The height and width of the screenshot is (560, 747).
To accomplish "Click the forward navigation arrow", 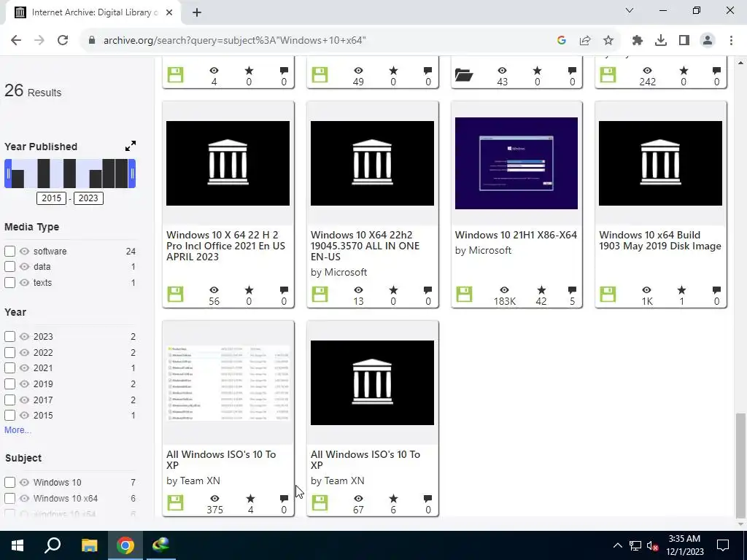I will tap(39, 41).
